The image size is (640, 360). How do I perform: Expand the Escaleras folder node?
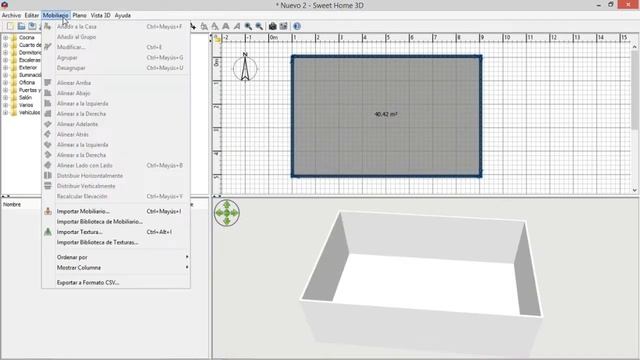(x=5, y=60)
